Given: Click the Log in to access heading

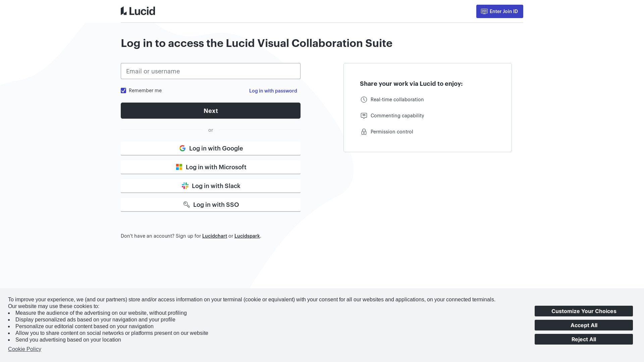Looking at the screenshot, I should click(x=257, y=43).
